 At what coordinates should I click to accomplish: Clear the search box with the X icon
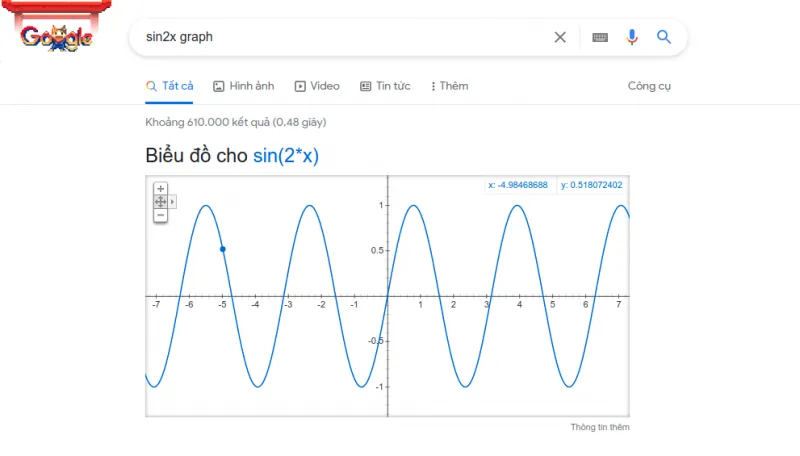pos(560,37)
